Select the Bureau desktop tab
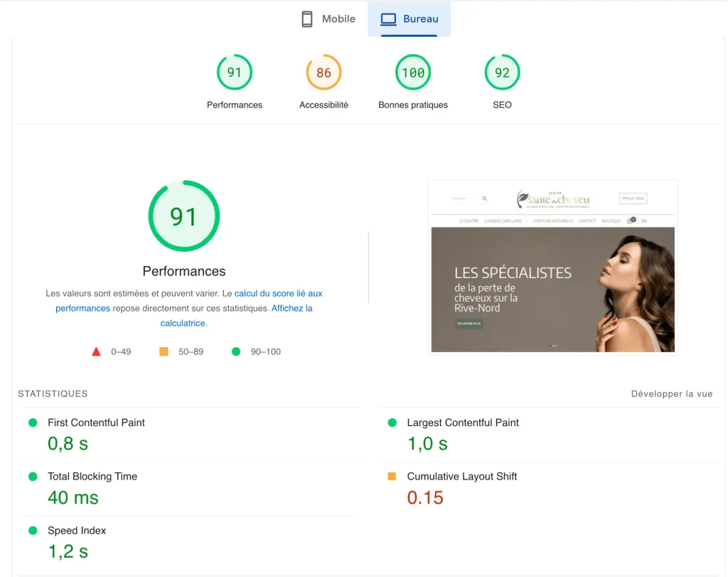The height and width of the screenshot is (577, 728). point(409,19)
